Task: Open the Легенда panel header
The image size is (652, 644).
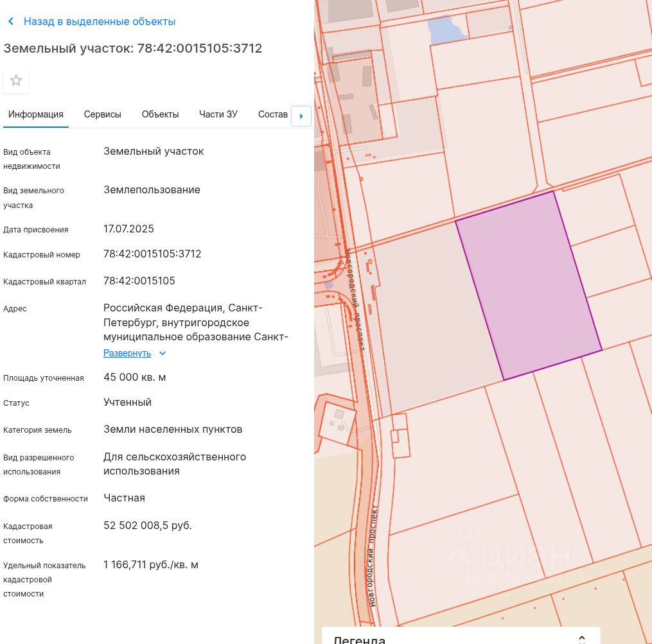Action: click(x=360, y=640)
